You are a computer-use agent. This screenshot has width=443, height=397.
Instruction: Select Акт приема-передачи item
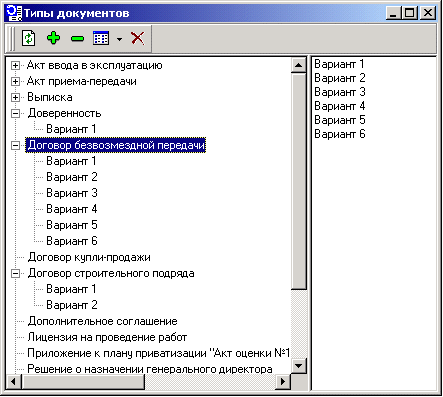(x=82, y=81)
